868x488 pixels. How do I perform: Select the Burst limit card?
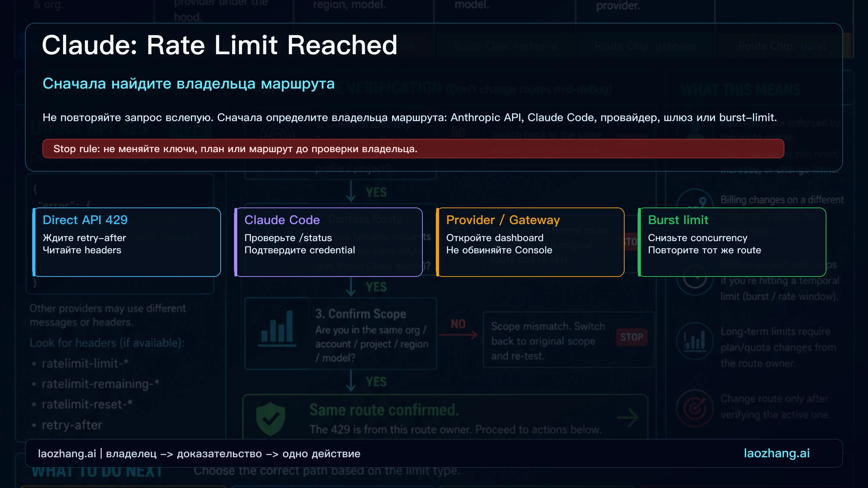coord(732,242)
